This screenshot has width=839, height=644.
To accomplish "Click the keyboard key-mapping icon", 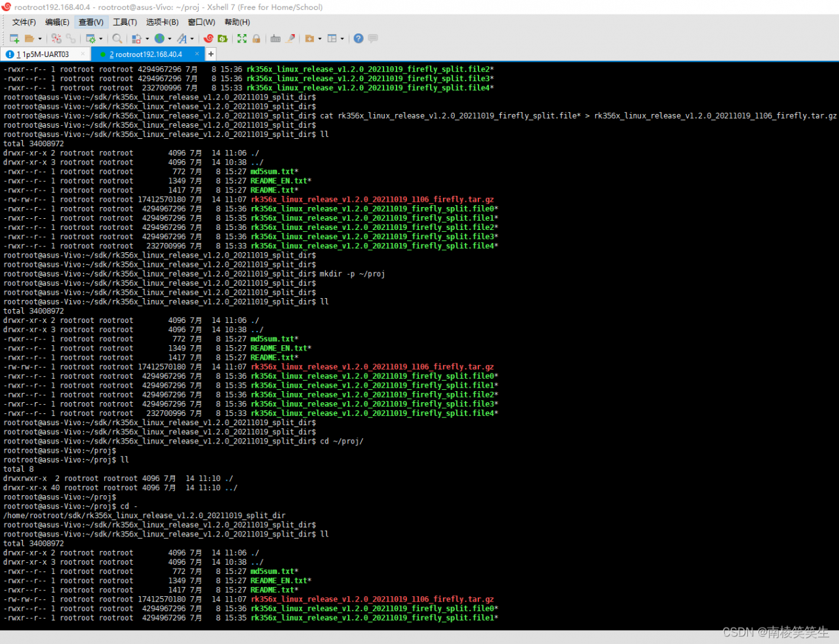I will click(275, 39).
